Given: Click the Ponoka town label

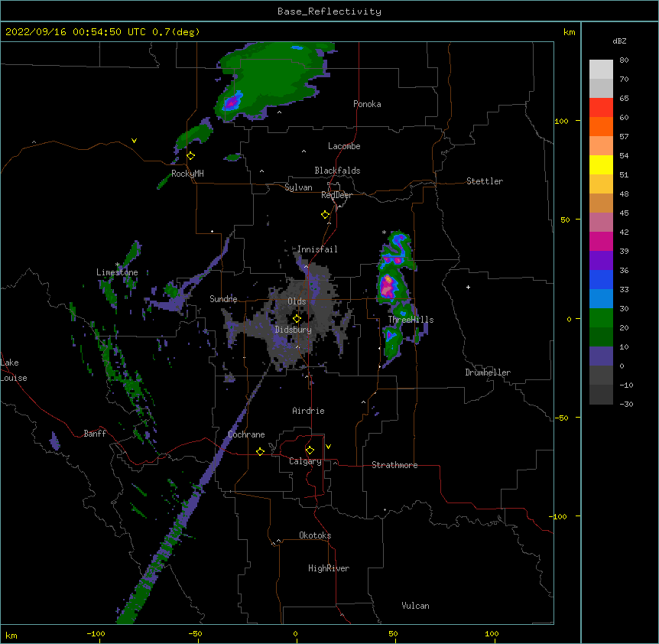Looking at the screenshot, I should point(367,104).
